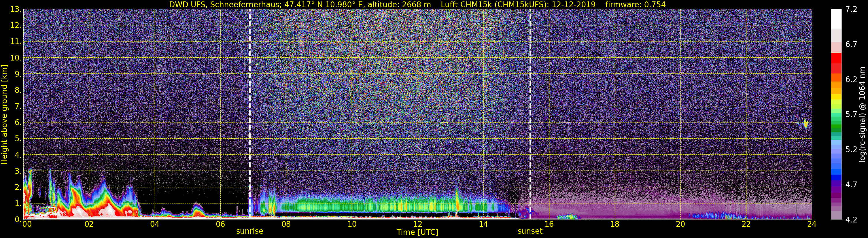Viewport: 868px width, 238px height.
Task: Click the time tick label '00'
Action: 27,224
